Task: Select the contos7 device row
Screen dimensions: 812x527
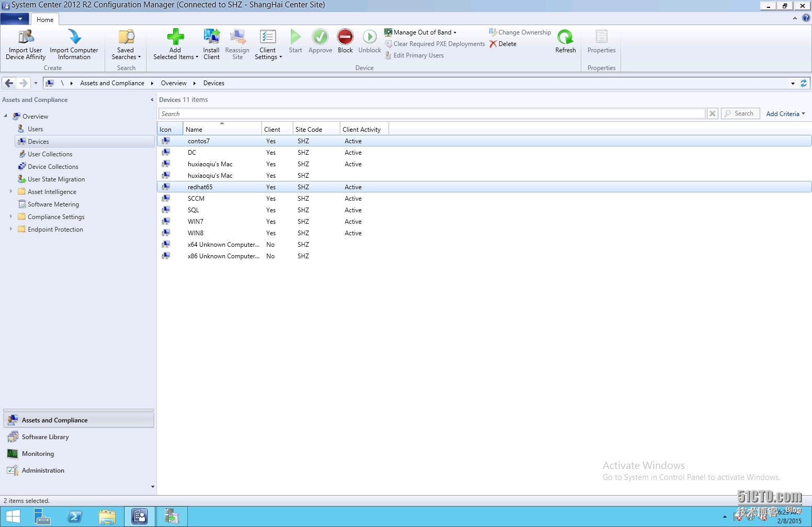Action: pos(484,141)
